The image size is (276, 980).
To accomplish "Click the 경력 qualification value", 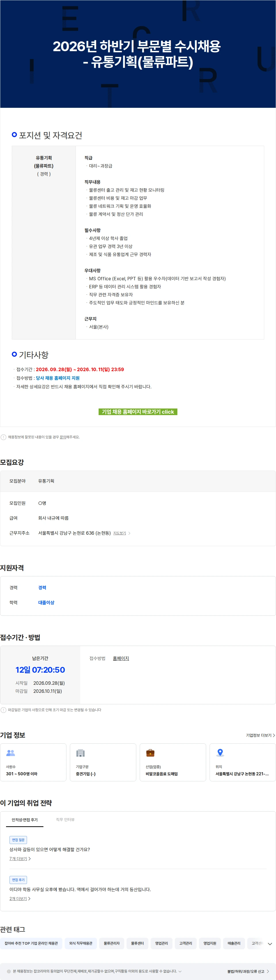I will coord(42,587).
